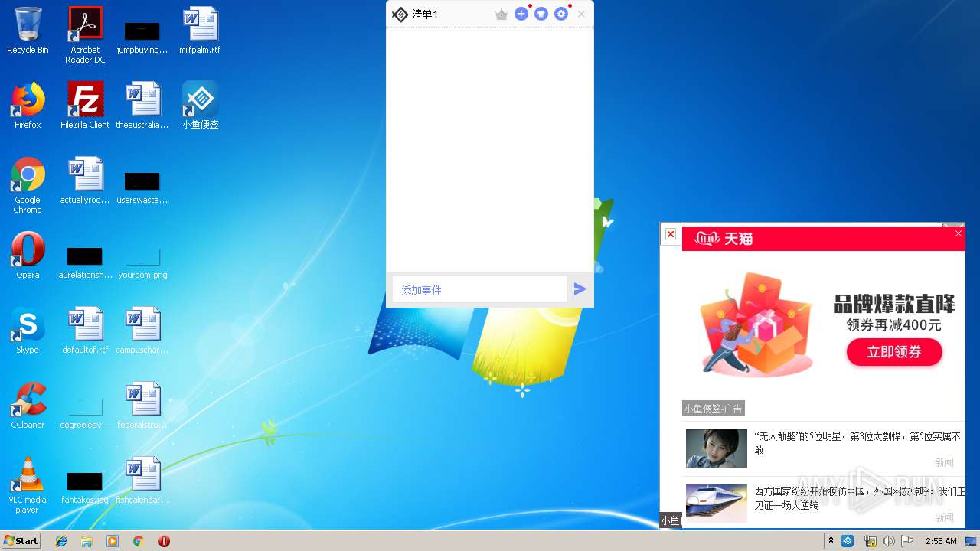Click the 小鱼便签 system tray icon
This screenshot has height=551, width=980.
[848, 540]
